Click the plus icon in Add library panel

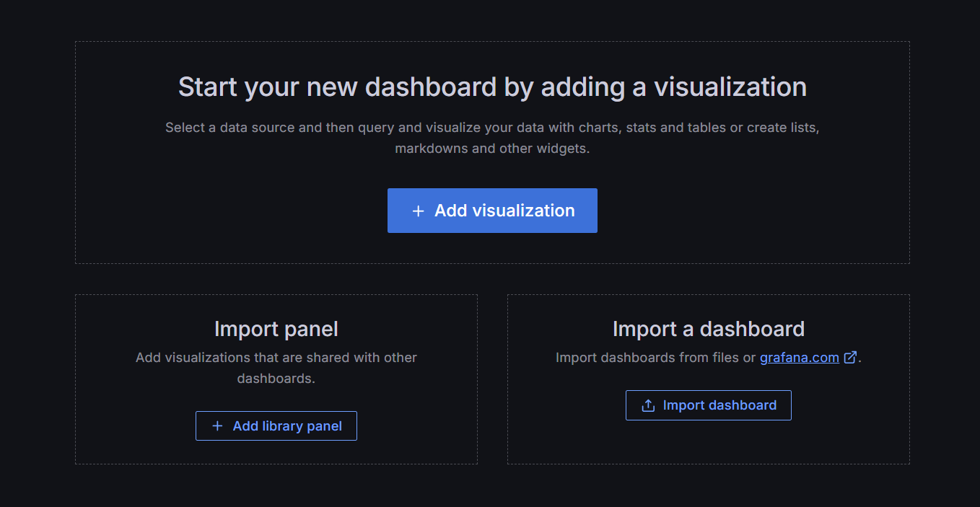[x=217, y=426]
